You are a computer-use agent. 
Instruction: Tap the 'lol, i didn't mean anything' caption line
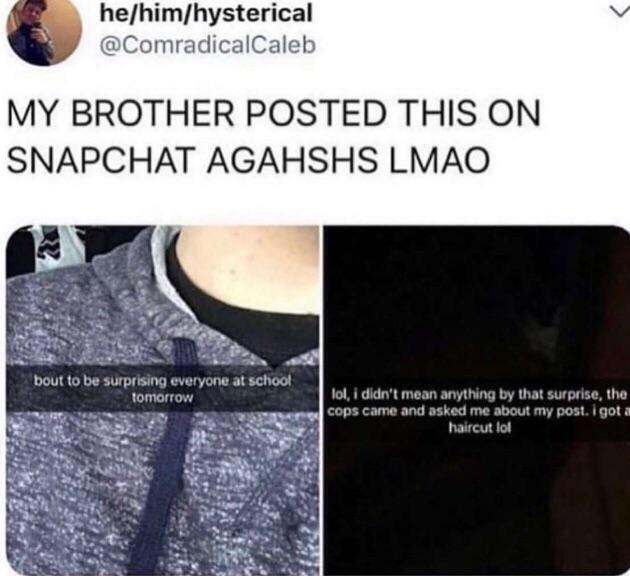click(478, 395)
